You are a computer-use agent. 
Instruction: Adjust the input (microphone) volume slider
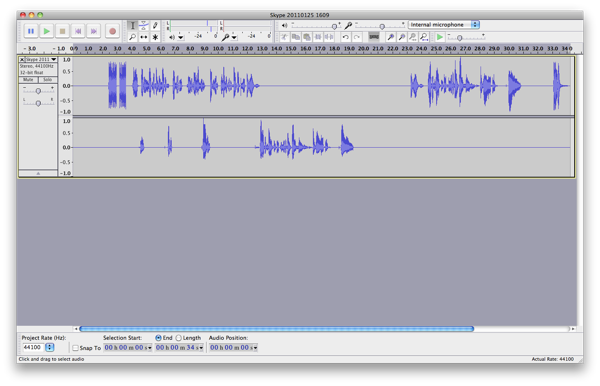382,26
